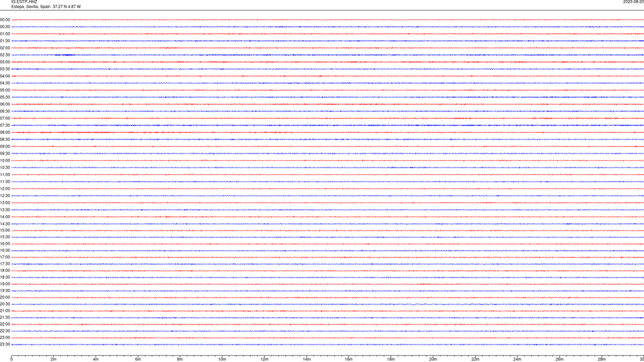Select the 23:00 time label
This screenshot has height=362, width=644.
coord(5,338)
